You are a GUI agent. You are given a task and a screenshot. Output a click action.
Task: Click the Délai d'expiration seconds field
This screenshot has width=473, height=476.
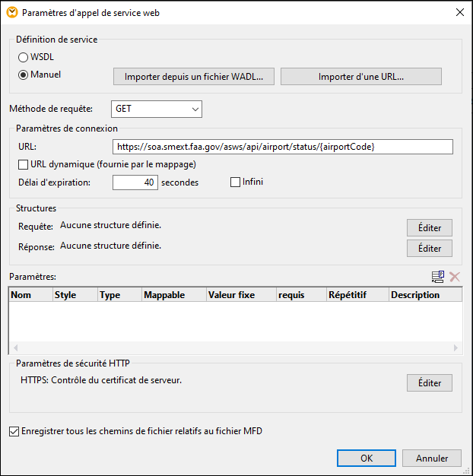coord(135,182)
